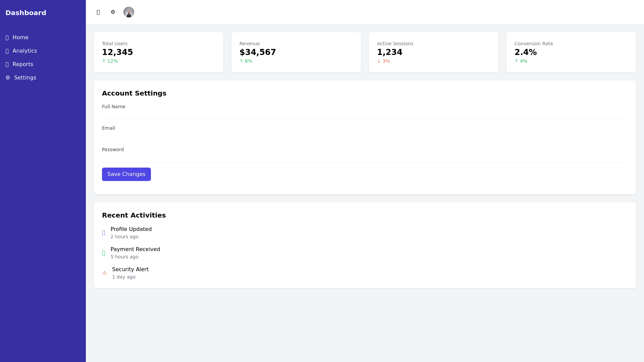Click the leftmost icon in top header
Image resolution: width=644 pixels, height=362 pixels.
[x=98, y=12]
